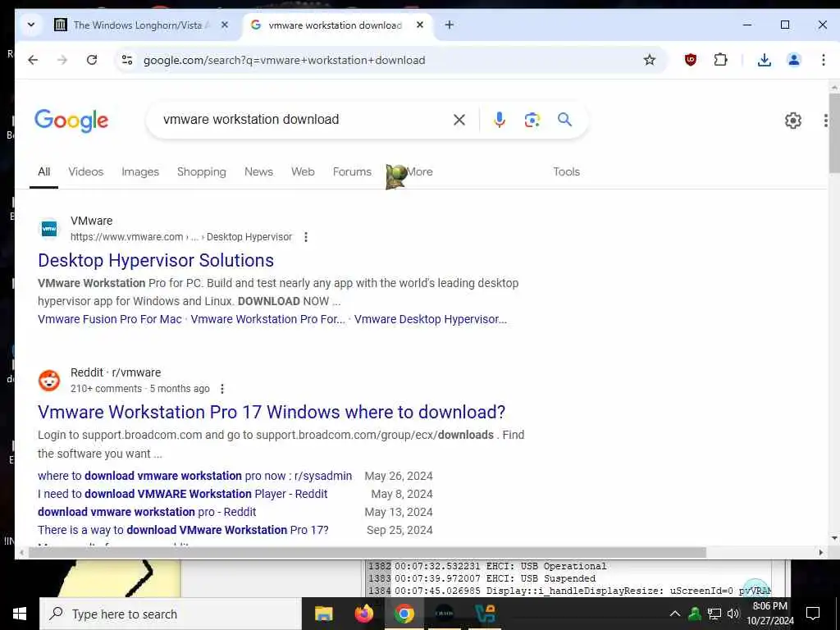Select the Forums results tab
The image size is (840, 630).
point(352,172)
